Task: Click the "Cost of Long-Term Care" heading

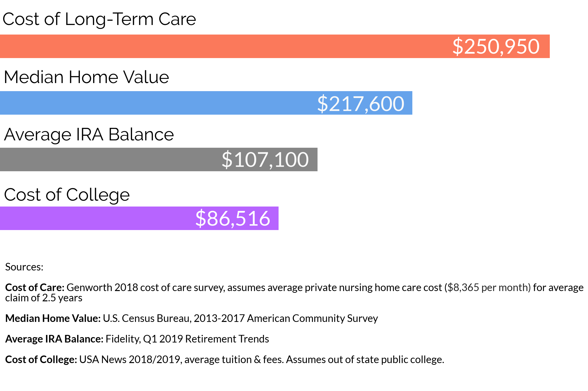Action: coord(99,19)
